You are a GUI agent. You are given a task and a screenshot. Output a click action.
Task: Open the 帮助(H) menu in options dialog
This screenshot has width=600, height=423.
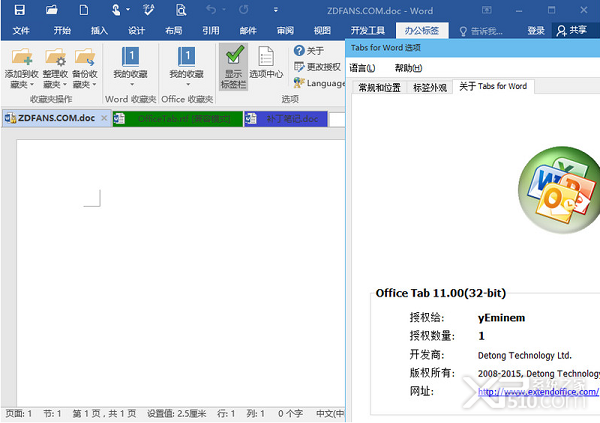[x=408, y=68]
